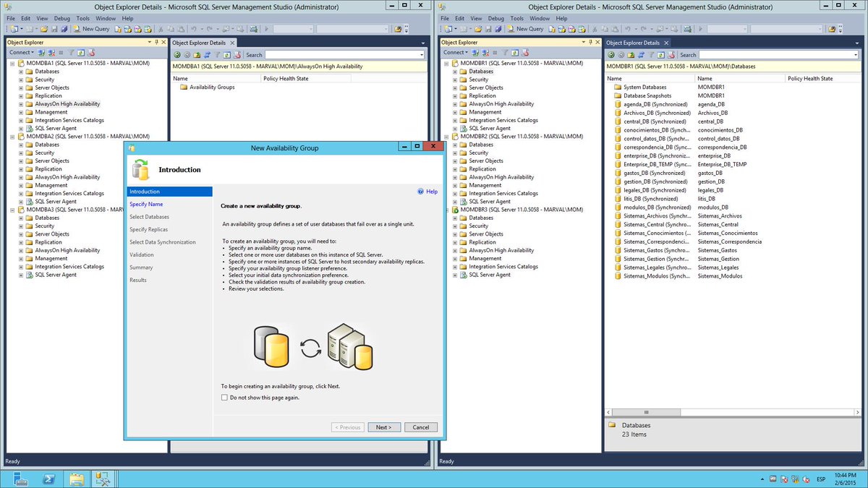868x488 pixels.
Task: Click Open File icon in left window toolbar
Action: point(44,29)
